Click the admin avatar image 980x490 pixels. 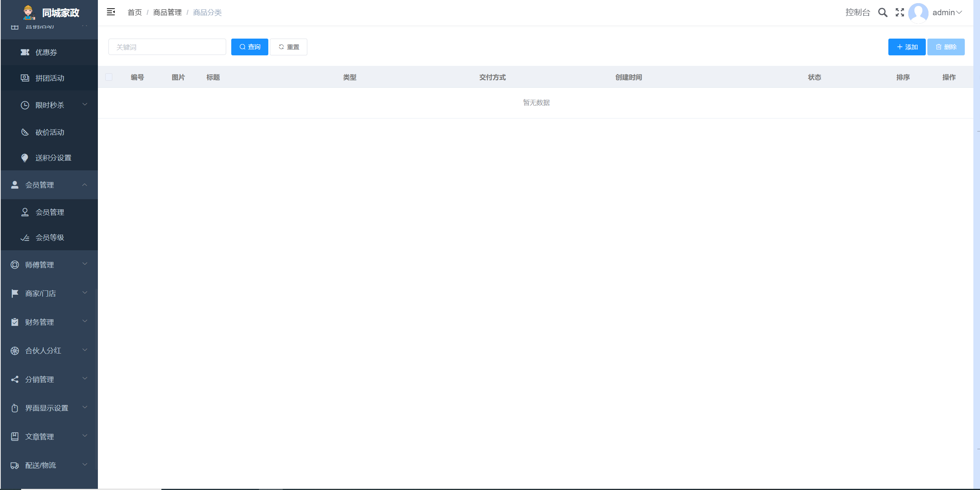coord(918,12)
